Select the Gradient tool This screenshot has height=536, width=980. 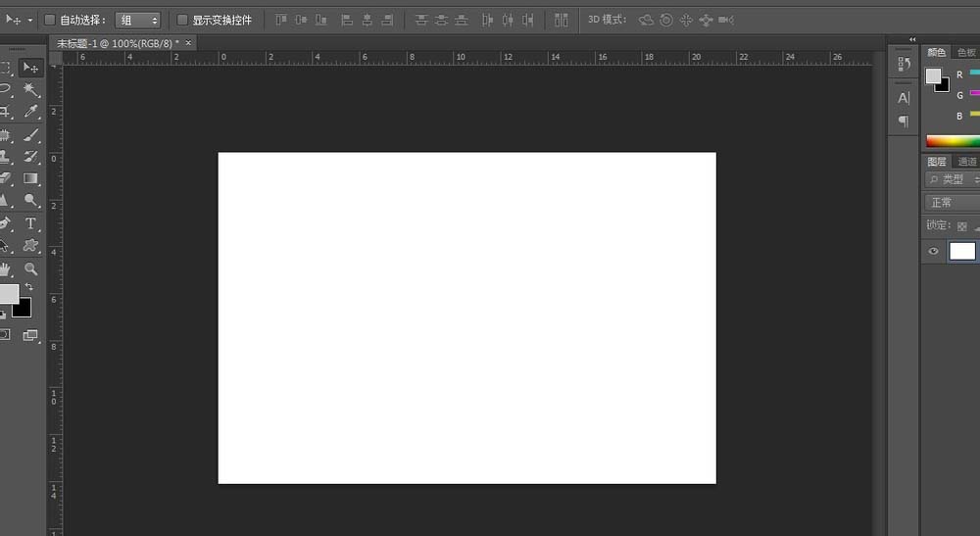(x=30, y=179)
